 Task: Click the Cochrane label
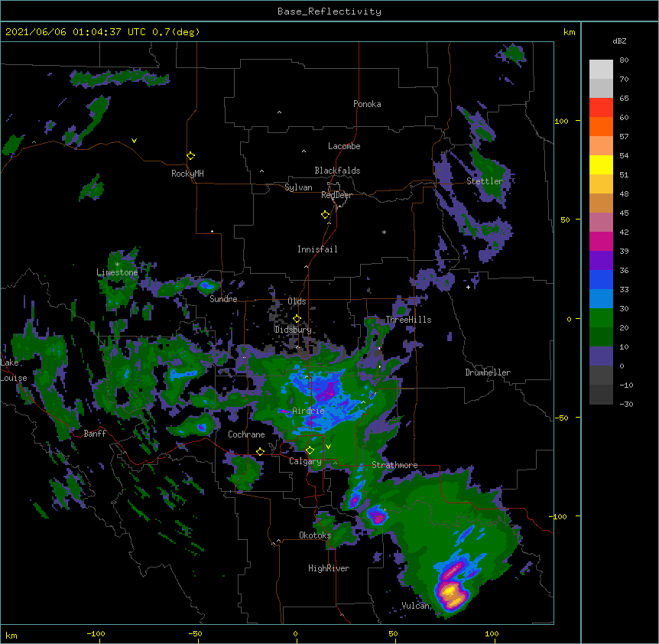(x=246, y=434)
